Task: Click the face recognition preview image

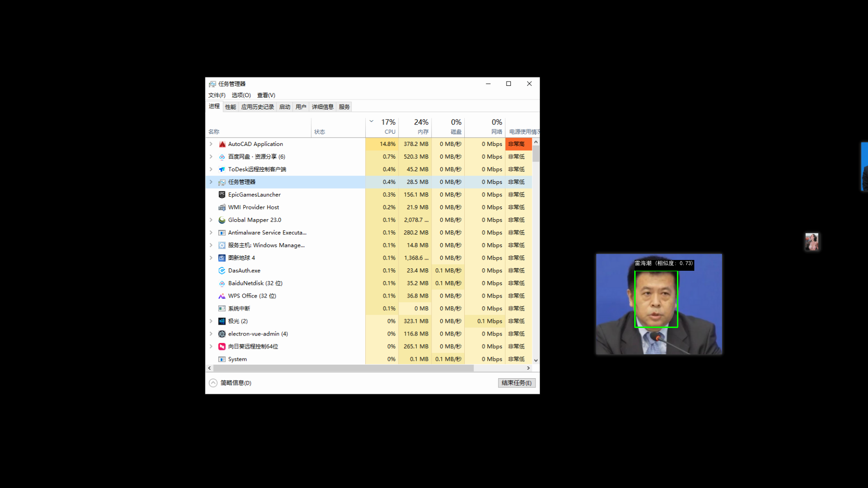Action: click(659, 304)
